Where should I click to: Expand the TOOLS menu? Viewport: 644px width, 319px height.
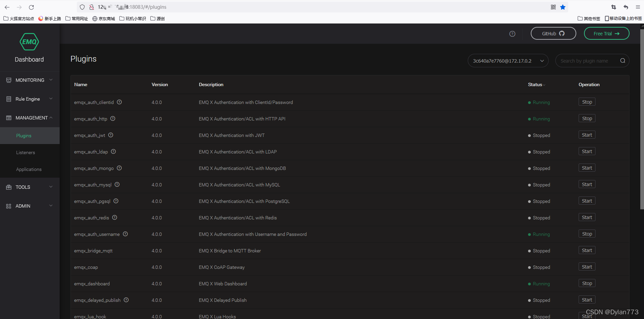(x=30, y=187)
